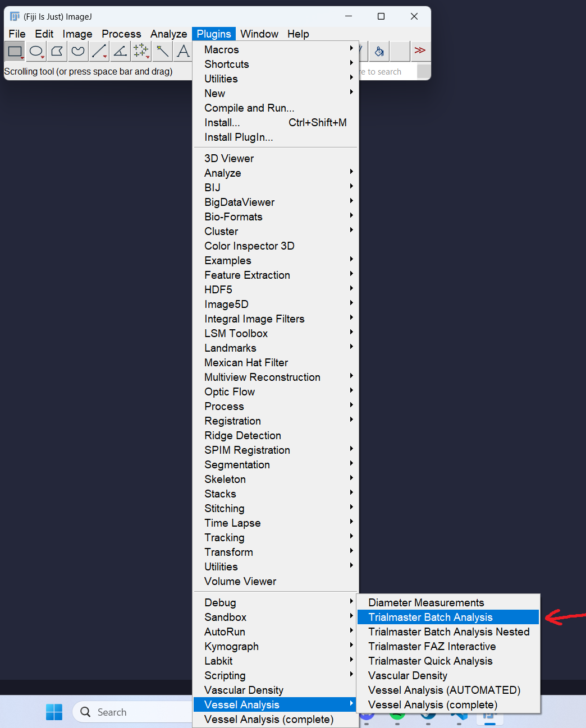Screen dimensions: 586x728
Task: Run Ridge Detection
Action: click(x=276, y=435)
